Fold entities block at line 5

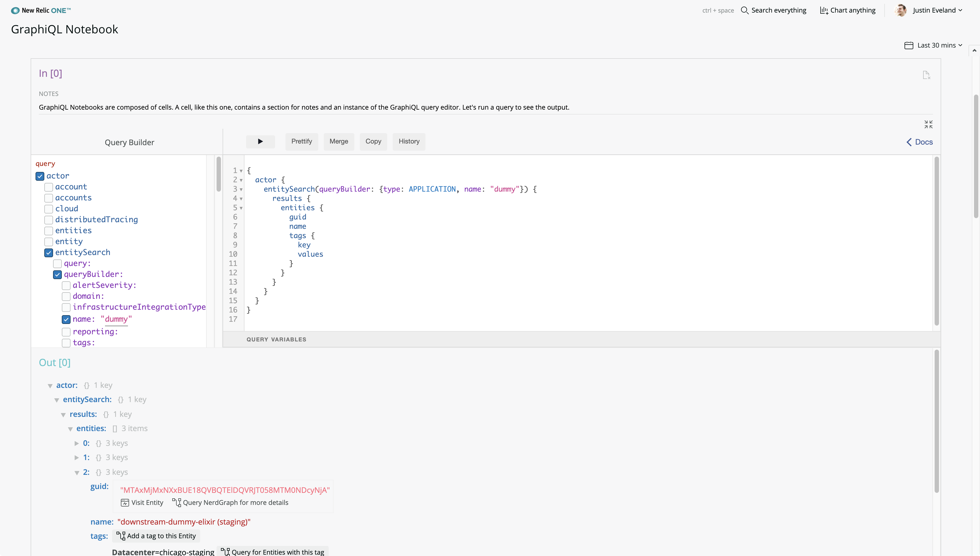click(241, 208)
